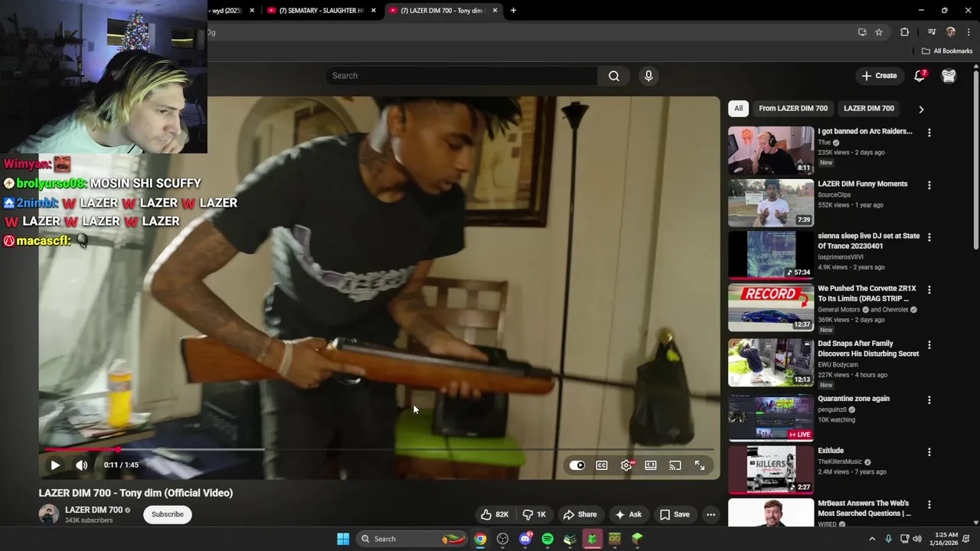
Task: Open Chrome extensions puzzle icon
Action: point(904,32)
